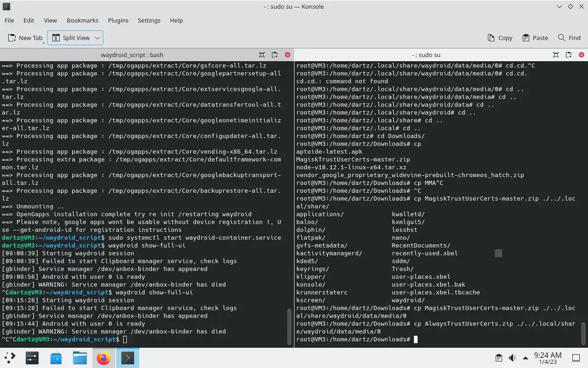Click the Paste toolbar button

point(535,38)
